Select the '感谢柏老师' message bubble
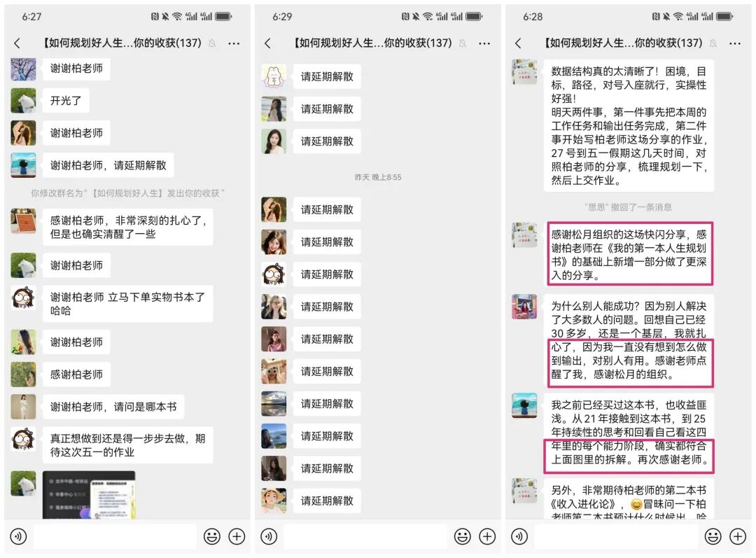The width and height of the screenshot is (756, 558). point(76,375)
